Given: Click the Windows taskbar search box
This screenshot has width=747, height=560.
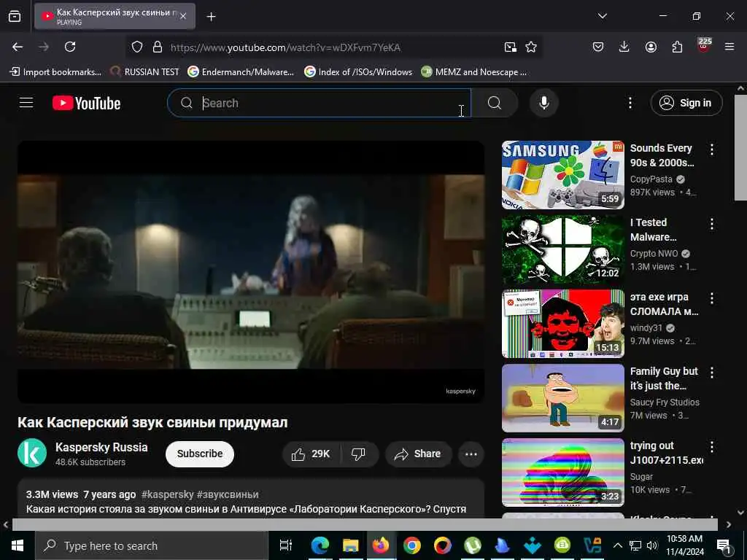Looking at the screenshot, I should point(152,545).
